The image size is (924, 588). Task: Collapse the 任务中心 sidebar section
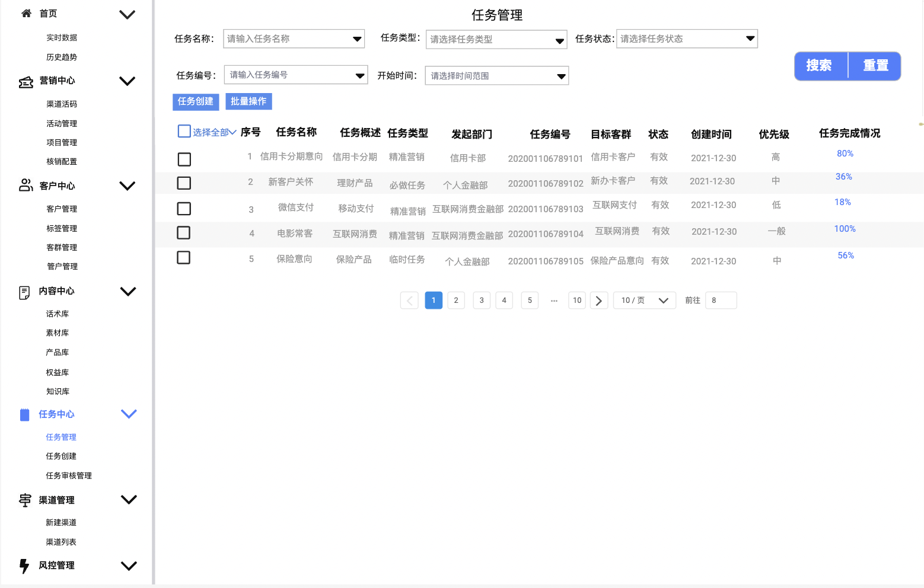pyautogui.click(x=129, y=414)
